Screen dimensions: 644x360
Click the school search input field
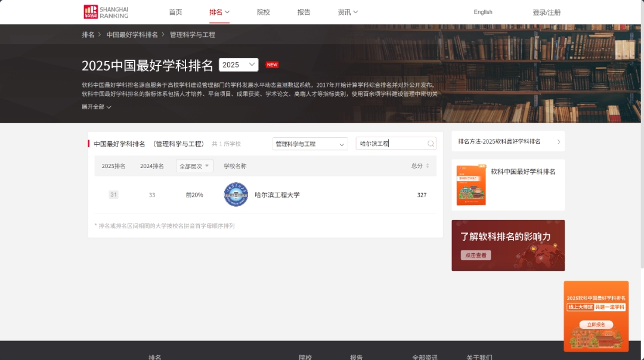(x=391, y=144)
